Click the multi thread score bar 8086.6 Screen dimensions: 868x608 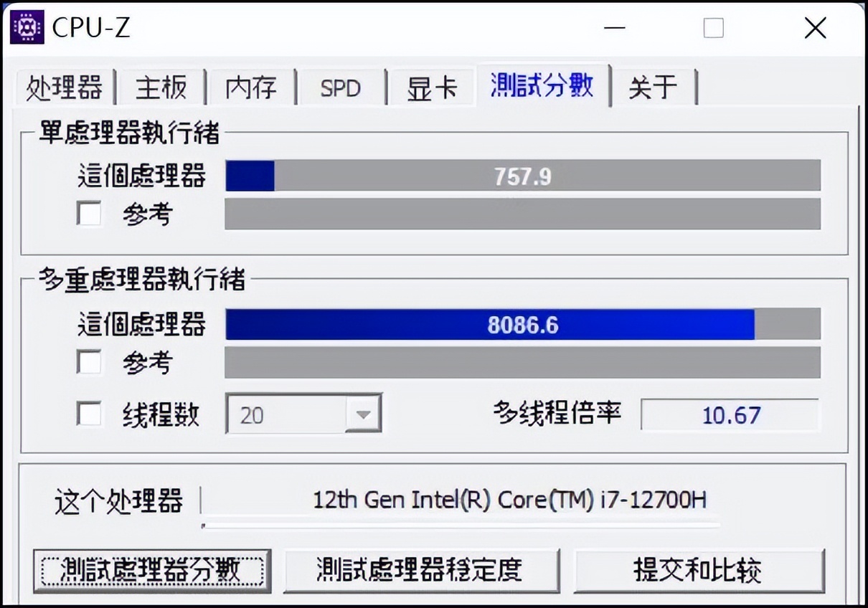tap(523, 325)
